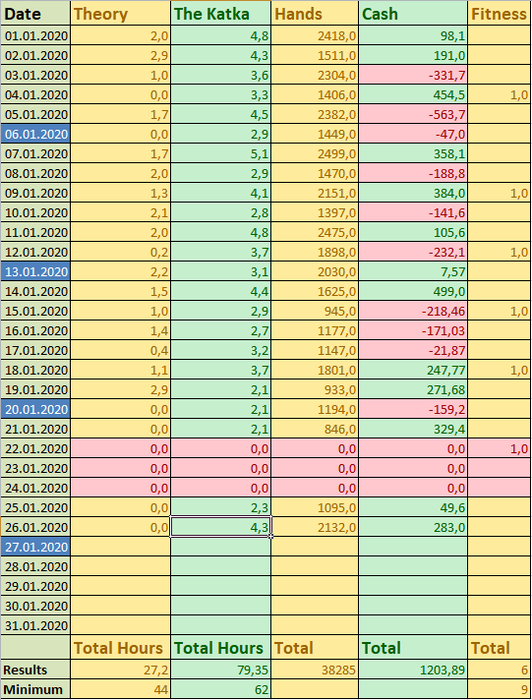Select empty Theory cell for 27.01.2020
The image size is (532, 700).
(121, 546)
